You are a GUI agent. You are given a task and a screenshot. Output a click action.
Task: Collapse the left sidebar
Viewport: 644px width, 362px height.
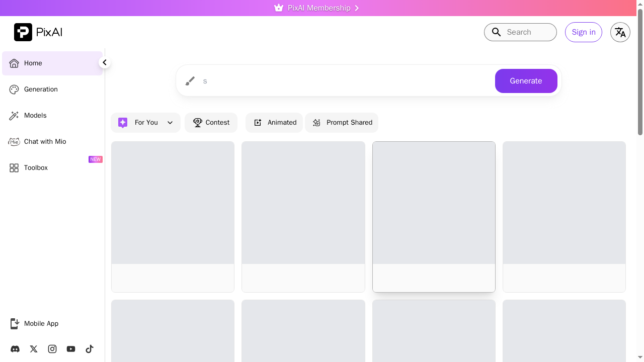(x=104, y=63)
